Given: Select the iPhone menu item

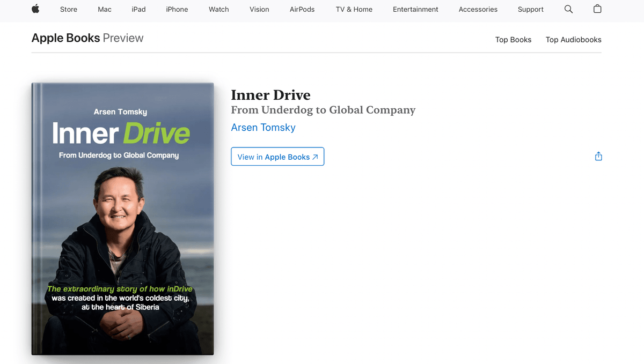Looking at the screenshot, I should [x=177, y=9].
